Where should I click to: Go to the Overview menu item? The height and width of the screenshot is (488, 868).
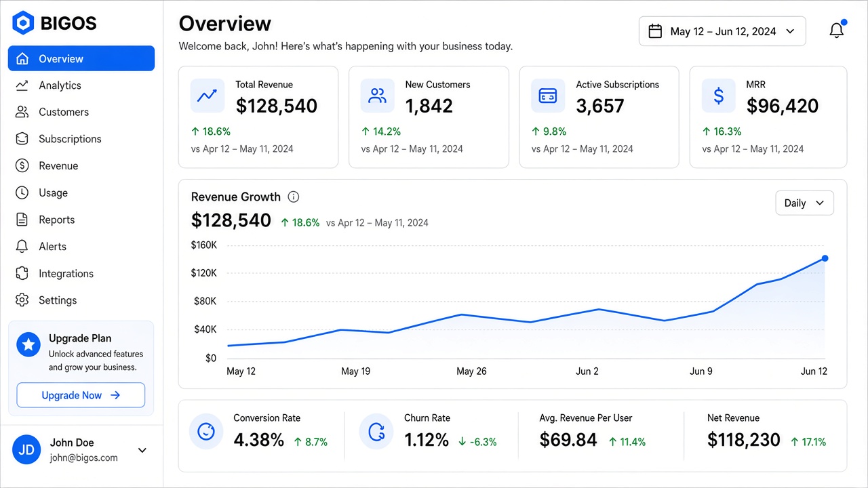pyautogui.click(x=81, y=58)
